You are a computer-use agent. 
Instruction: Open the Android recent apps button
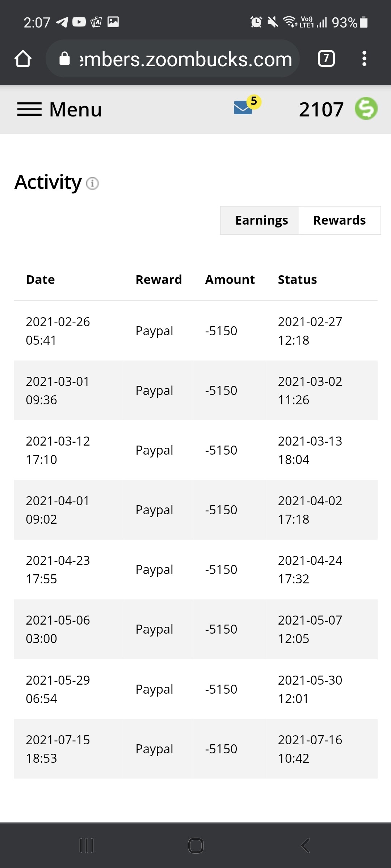(87, 846)
